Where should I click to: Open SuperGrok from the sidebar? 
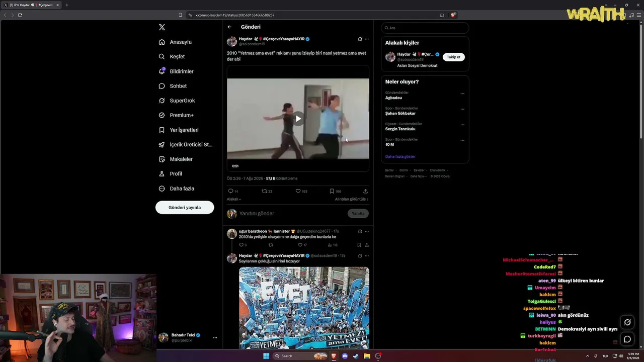[x=177, y=101]
